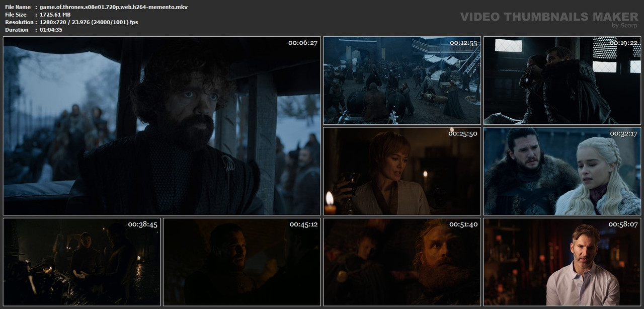The height and width of the screenshot is (309, 644).
Task: Click the 00:45:12 timestamp
Action: (303, 224)
